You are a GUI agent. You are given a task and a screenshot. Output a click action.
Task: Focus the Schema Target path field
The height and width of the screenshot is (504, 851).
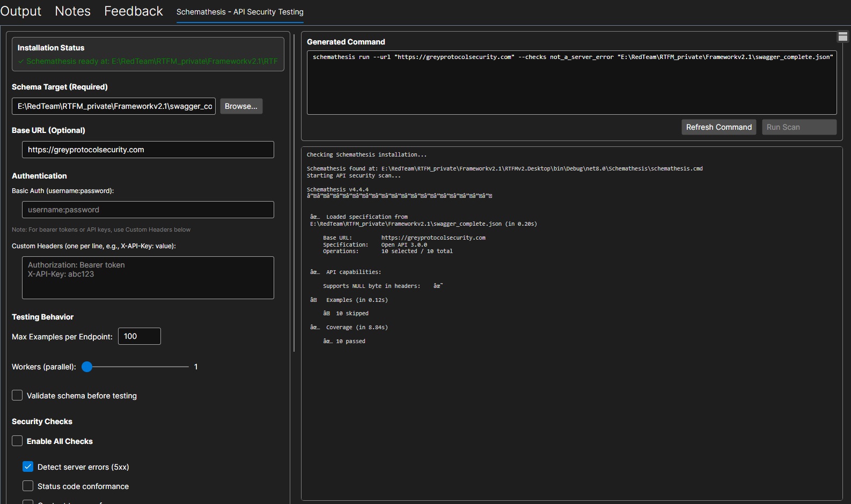[x=114, y=106]
